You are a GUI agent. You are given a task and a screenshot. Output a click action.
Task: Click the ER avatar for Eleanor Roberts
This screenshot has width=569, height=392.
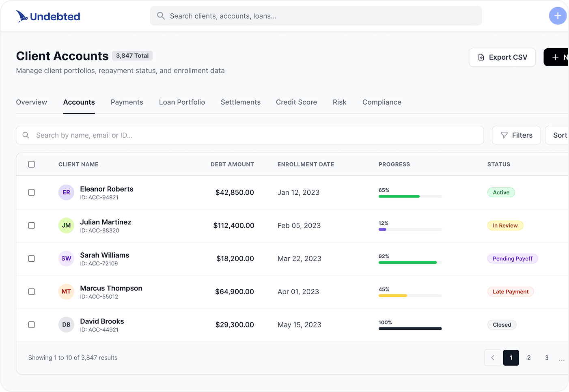(66, 192)
